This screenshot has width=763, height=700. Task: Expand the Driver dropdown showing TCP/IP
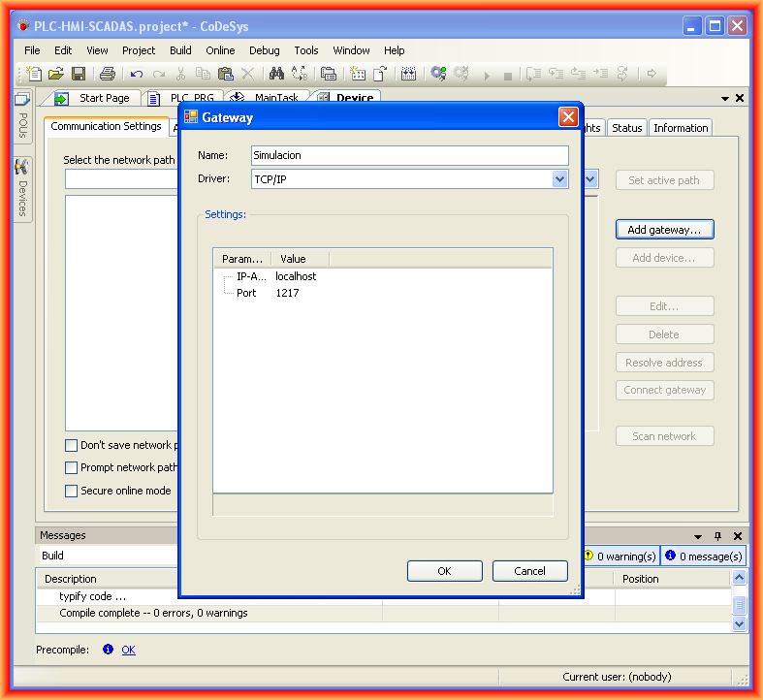click(559, 179)
